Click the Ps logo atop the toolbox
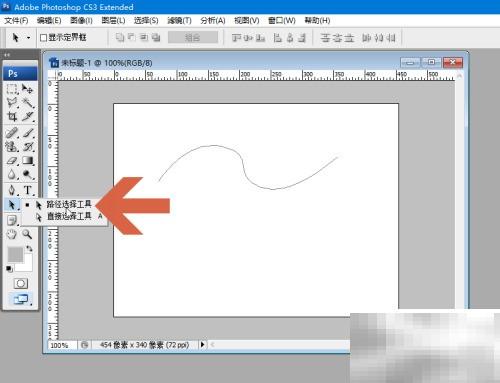Viewport: 500px width, 383px height. pos(20,73)
